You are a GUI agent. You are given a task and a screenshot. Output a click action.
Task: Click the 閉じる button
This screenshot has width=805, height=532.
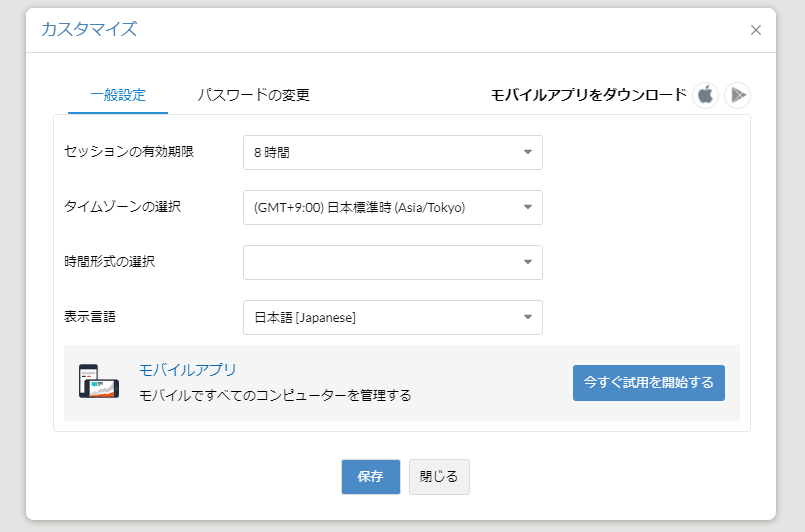439,477
